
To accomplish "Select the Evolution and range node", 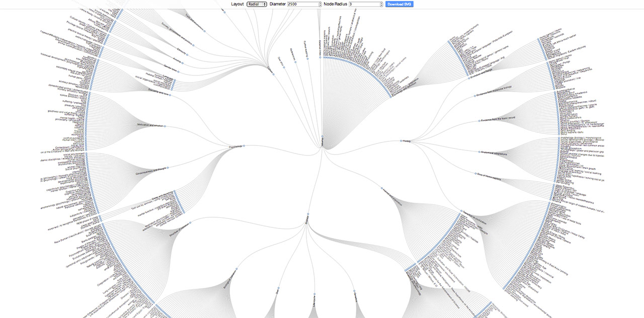I will 468,78.
